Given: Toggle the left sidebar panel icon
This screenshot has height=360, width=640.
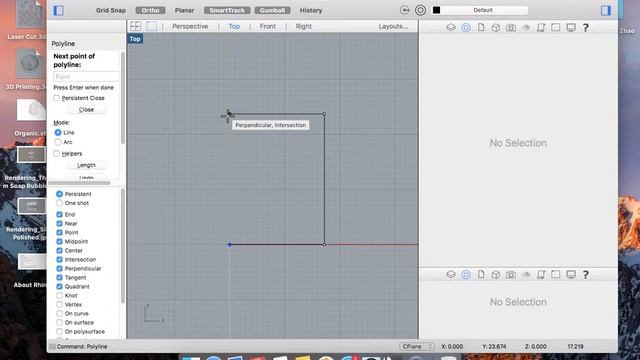Looking at the screenshot, I should point(58,10).
